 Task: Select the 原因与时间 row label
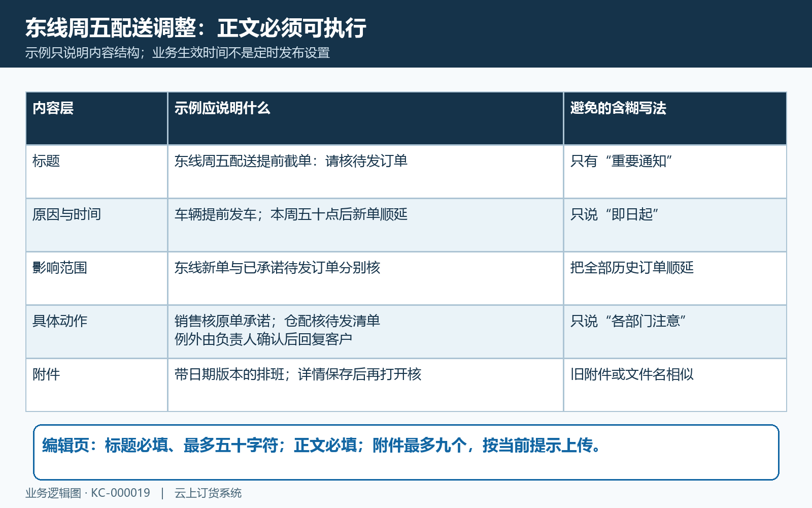(96, 225)
